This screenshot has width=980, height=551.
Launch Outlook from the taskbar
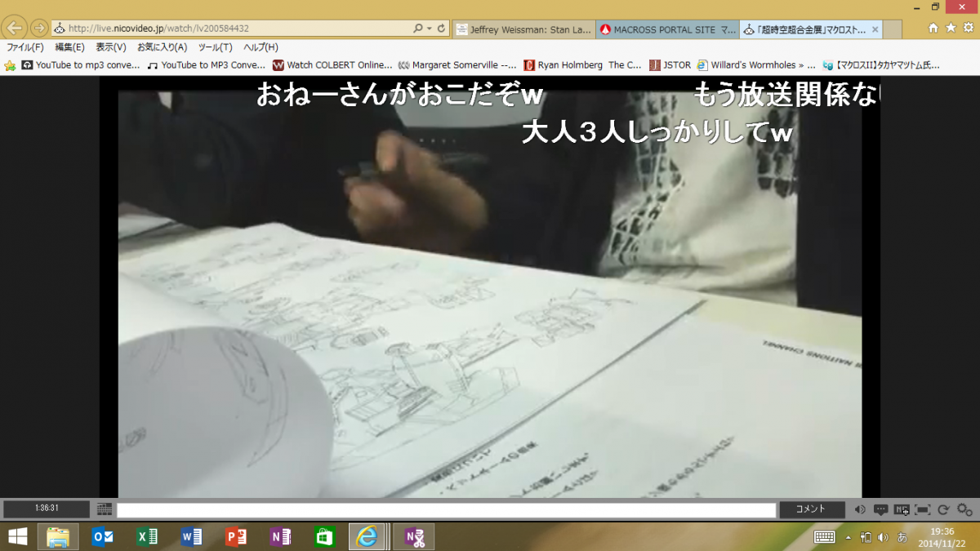click(103, 536)
